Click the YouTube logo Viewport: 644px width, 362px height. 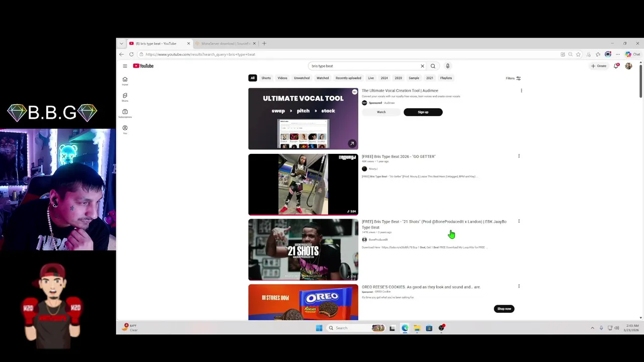click(143, 66)
